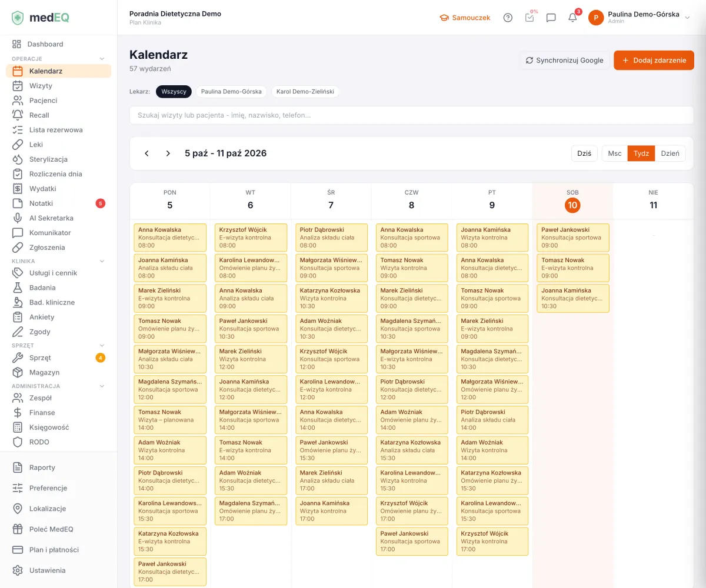Screen dimensions: 706x588
Task: Focus the visit or patient search field
Action: click(x=412, y=115)
